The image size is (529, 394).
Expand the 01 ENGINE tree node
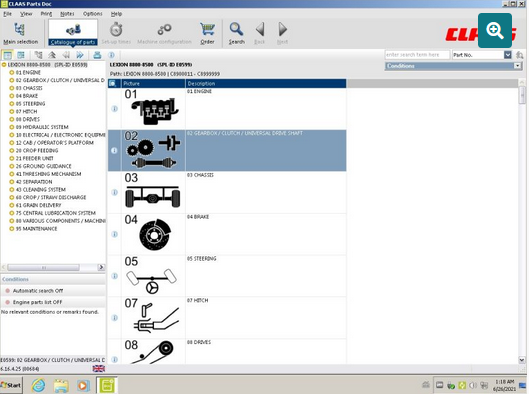tap(12, 72)
